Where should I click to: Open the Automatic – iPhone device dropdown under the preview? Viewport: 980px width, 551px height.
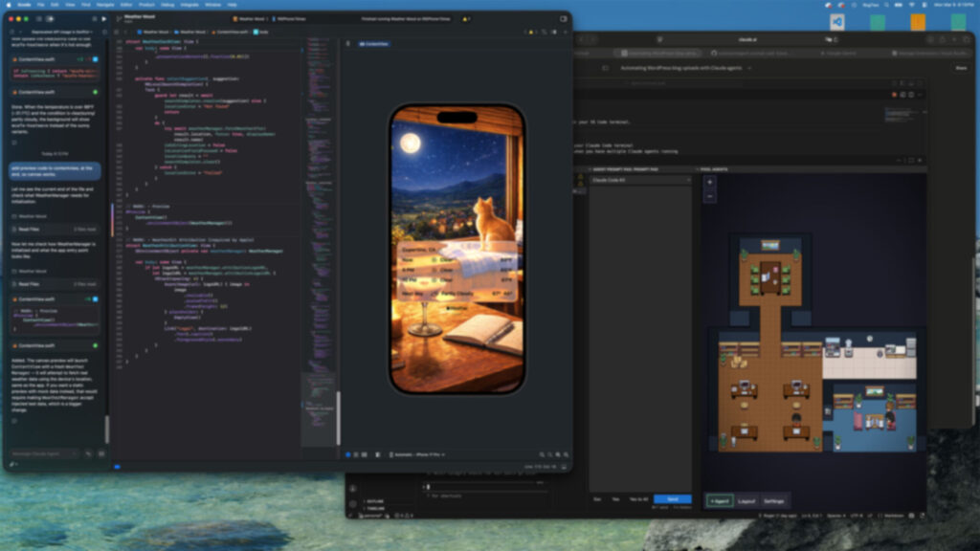414,454
